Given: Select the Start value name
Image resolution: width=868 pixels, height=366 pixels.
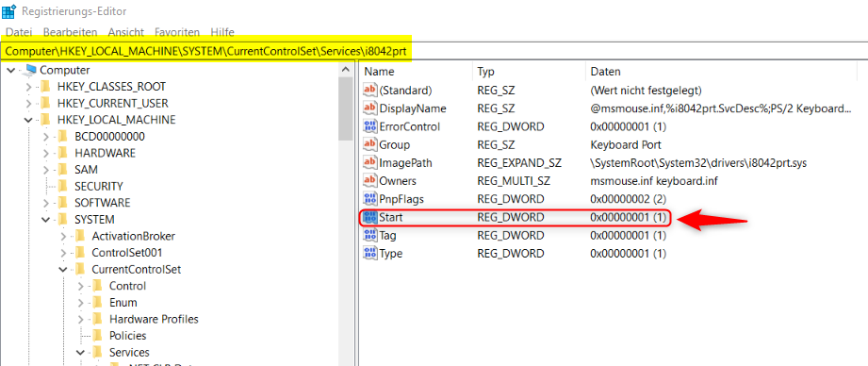Looking at the screenshot, I should [391, 218].
